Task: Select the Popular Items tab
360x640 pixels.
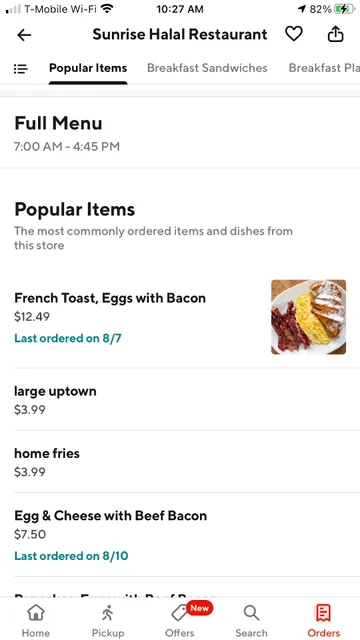Action: (x=88, y=68)
